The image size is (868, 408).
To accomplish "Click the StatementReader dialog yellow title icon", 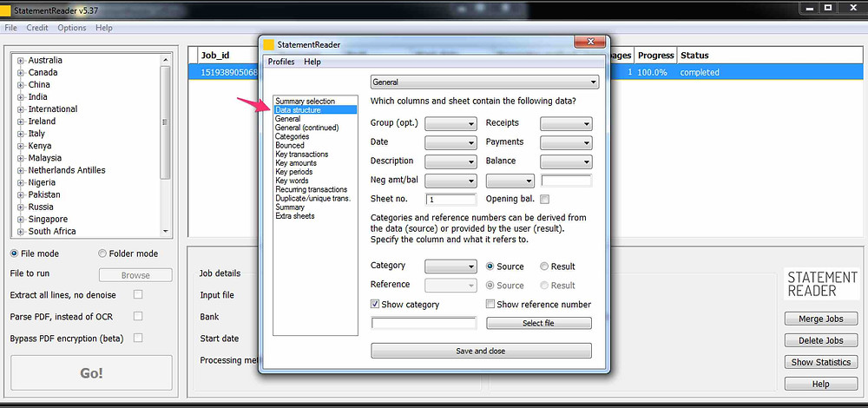I will [268, 45].
